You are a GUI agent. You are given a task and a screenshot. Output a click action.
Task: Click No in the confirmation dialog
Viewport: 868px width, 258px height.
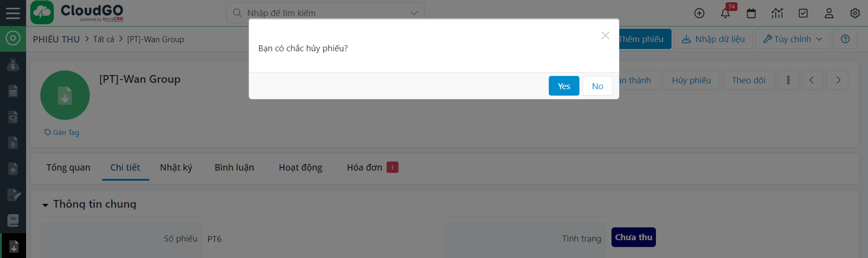[597, 86]
